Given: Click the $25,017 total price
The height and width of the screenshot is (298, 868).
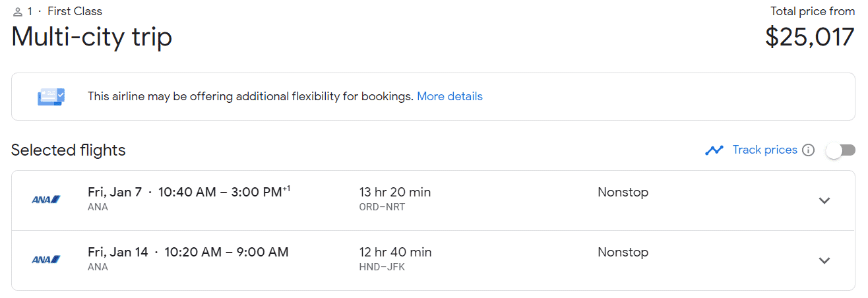Looking at the screenshot, I should (x=810, y=37).
